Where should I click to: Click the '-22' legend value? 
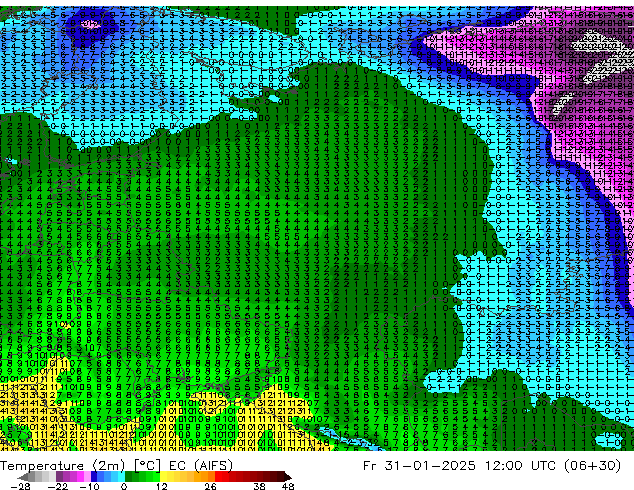[x=57, y=486]
